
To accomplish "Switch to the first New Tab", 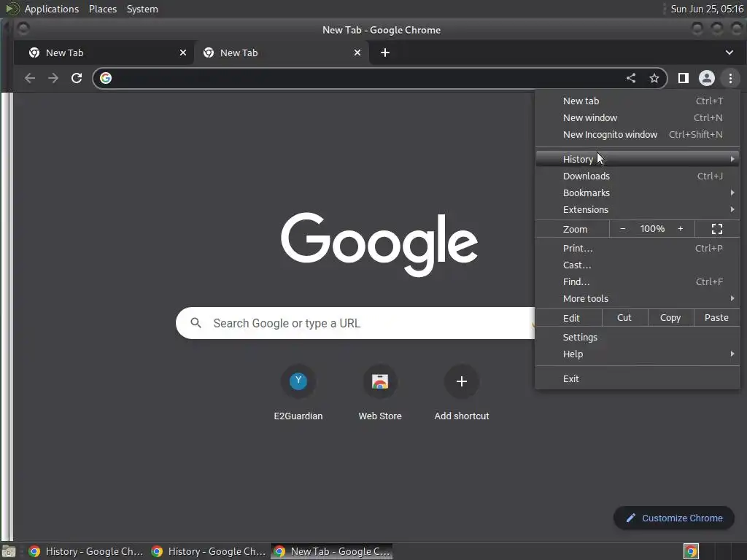I will [104, 52].
